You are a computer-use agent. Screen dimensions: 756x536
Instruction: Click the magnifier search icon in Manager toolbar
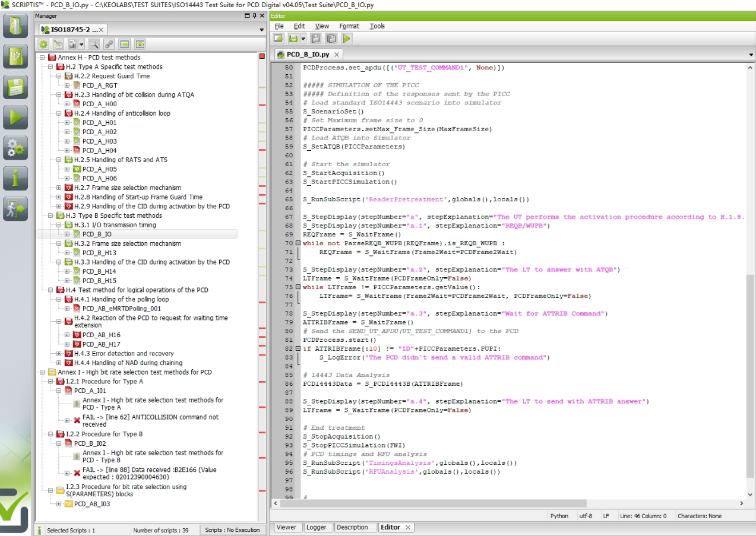click(93, 44)
